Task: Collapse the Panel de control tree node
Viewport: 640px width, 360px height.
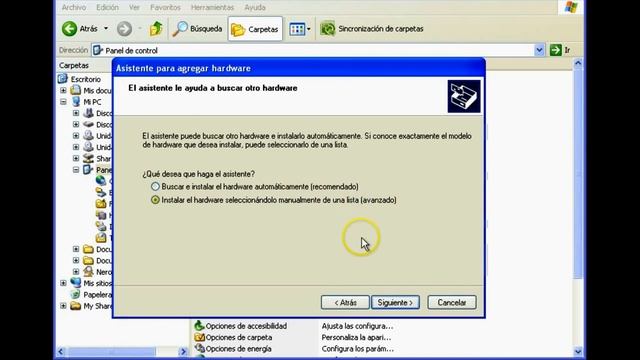Action: [x=76, y=170]
